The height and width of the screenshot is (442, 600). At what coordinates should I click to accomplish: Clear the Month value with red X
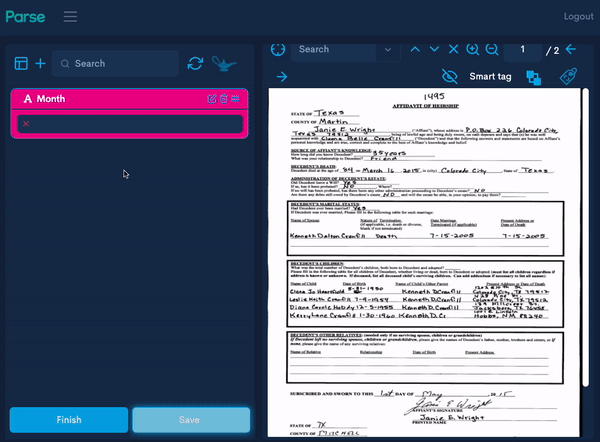pos(26,124)
